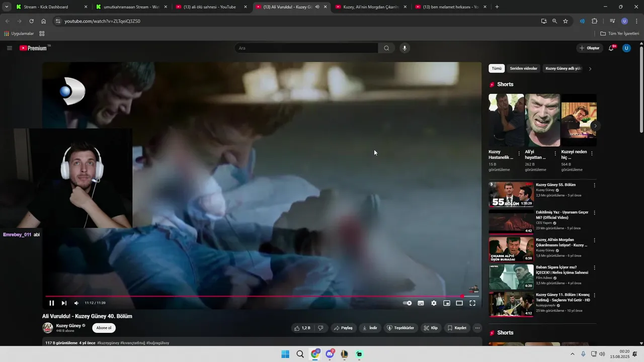The image size is (644, 362).
Task: Open options for Kuzeyi neden hiç short
Action: pyautogui.click(x=592, y=153)
